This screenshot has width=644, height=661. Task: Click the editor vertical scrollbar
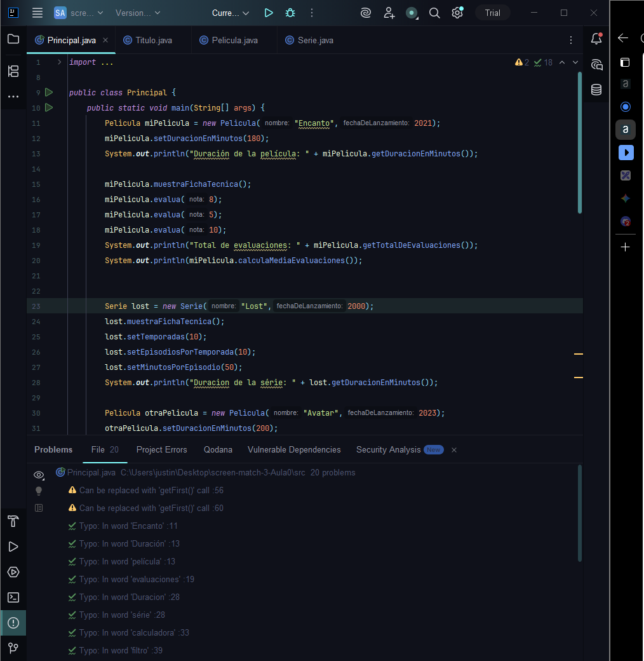coord(580,142)
